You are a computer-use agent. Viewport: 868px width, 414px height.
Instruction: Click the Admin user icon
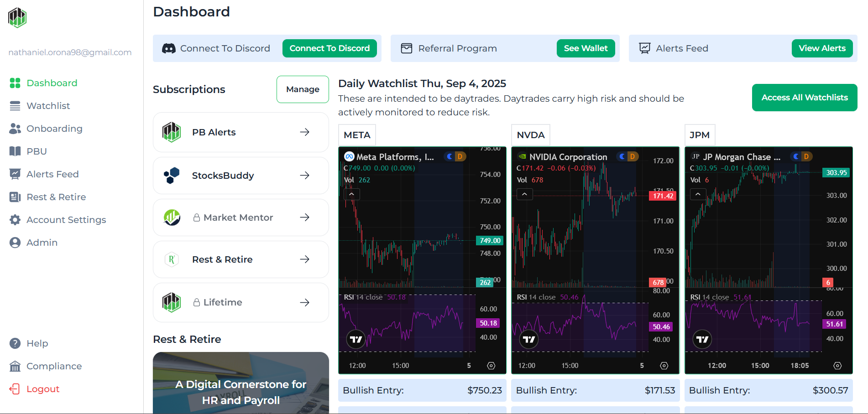click(15, 243)
